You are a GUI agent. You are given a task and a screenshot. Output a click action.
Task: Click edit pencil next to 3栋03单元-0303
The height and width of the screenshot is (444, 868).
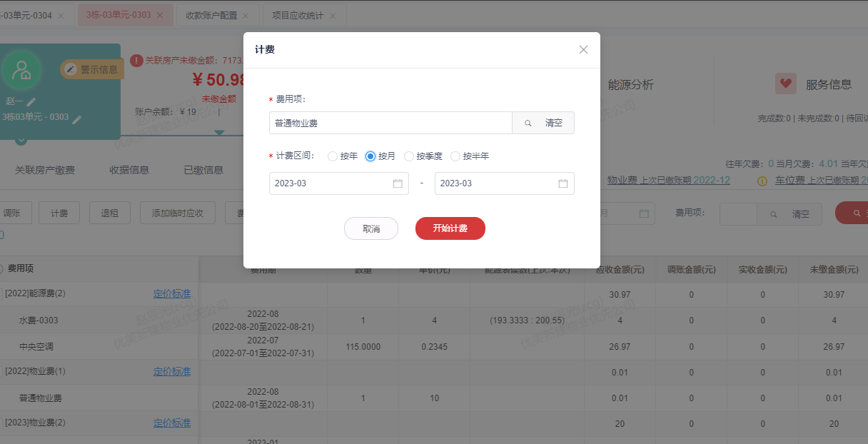(x=77, y=118)
